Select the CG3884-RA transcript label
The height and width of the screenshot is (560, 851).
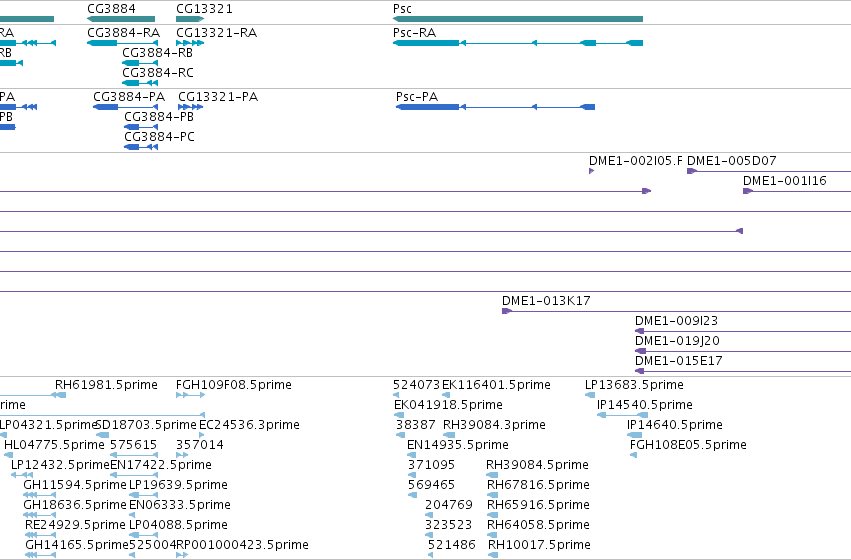pyautogui.click(x=123, y=33)
